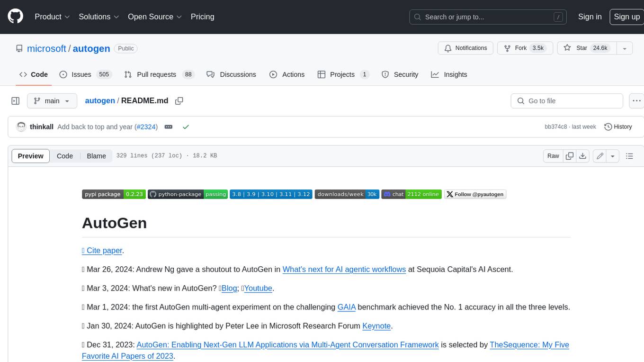Screen dimensions: 644x362
Task: Click the Notifications bell button
Action: (465, 48)
